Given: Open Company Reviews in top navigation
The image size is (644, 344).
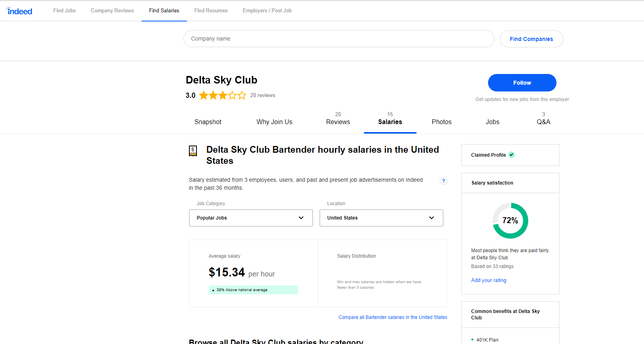Looking at the screenshot, I should pos(113,11).
